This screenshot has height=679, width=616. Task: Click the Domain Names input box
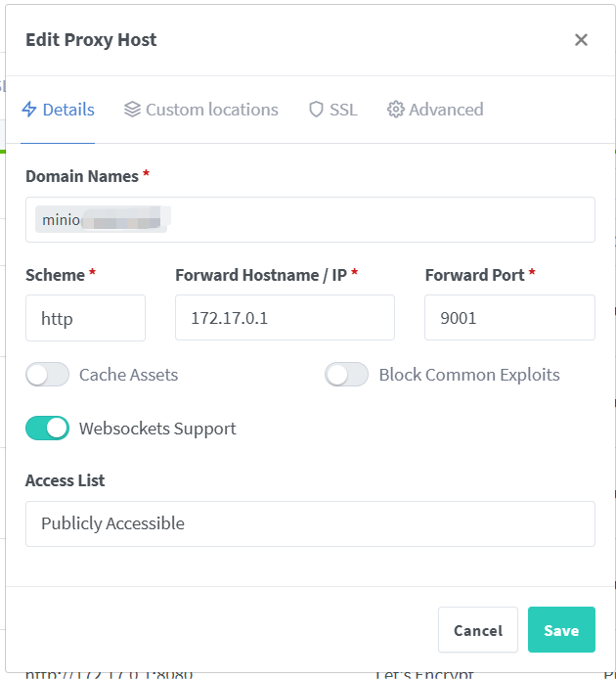click(381, 220)
